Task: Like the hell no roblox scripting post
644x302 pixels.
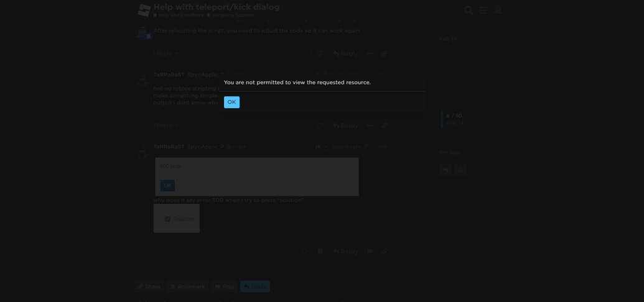Action: click(x=319, y=126)
